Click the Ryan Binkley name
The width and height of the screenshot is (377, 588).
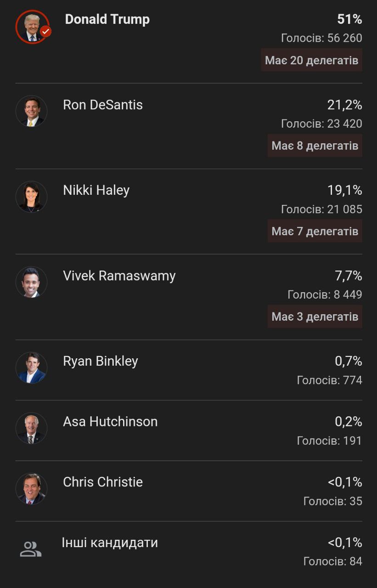point(101,361)
